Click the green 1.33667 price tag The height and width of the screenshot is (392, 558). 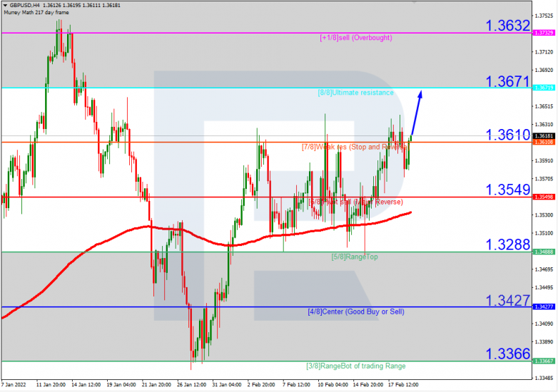[x=544, y=361]
